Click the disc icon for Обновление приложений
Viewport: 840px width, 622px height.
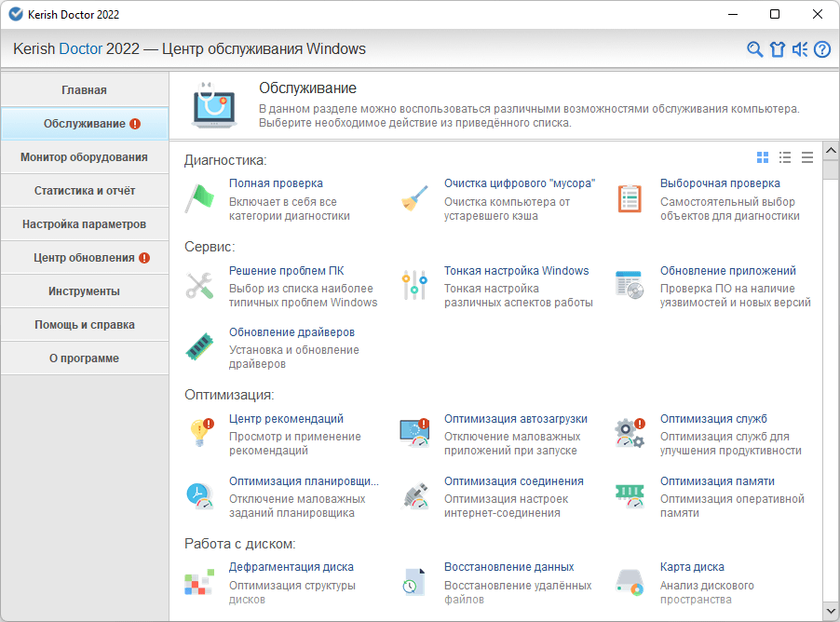[630, 285]
